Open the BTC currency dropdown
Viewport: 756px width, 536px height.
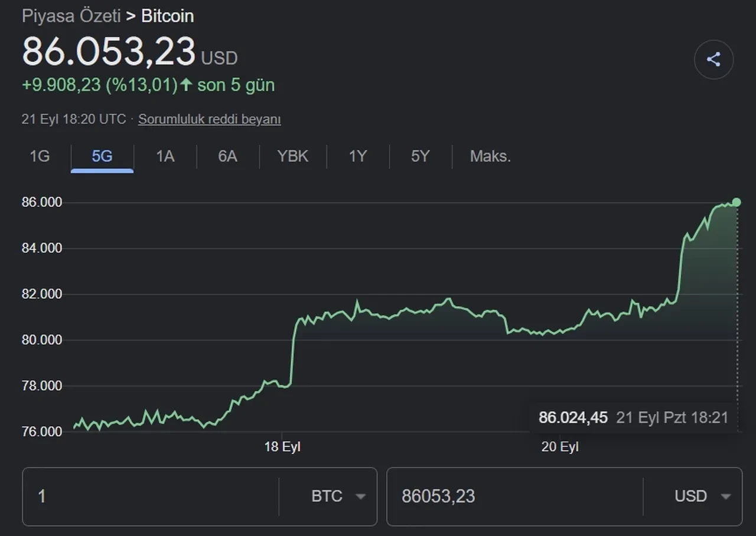[338, 496]
